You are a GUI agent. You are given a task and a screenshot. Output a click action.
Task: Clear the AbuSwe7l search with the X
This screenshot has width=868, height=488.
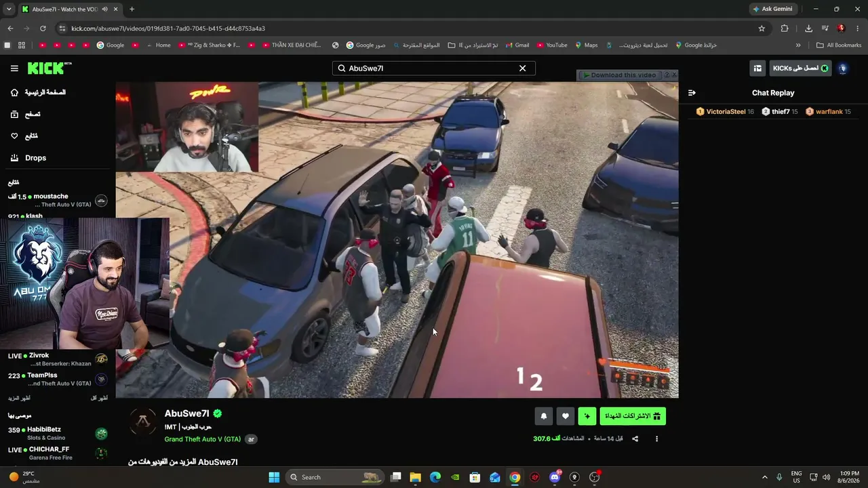click(522, 68)
